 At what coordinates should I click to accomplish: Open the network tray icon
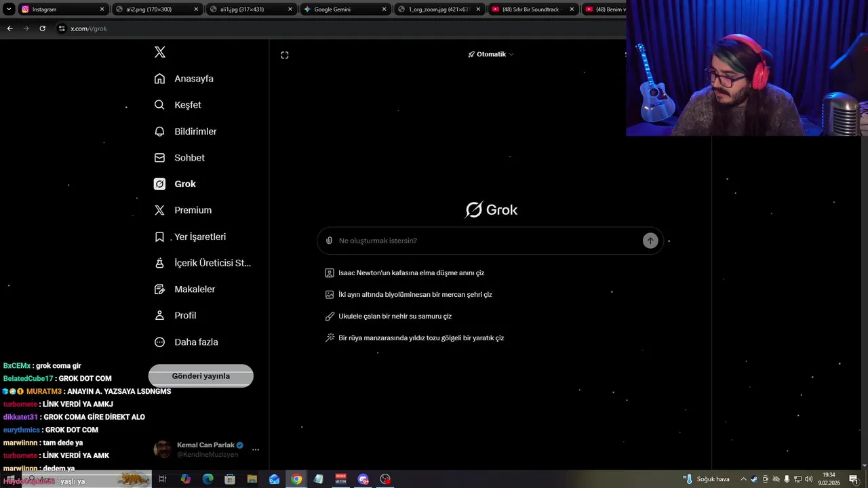tap(798, 479)
